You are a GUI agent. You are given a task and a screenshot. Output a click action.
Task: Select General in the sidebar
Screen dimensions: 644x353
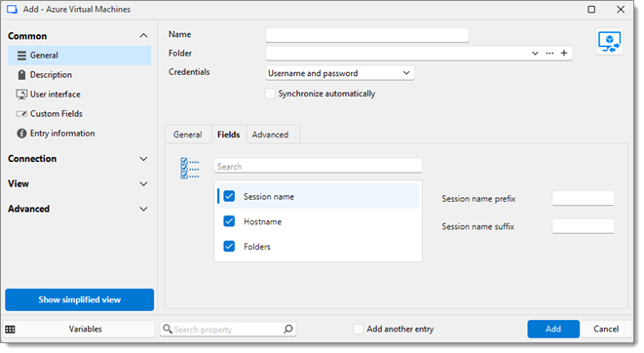click(x=79, y=56)
